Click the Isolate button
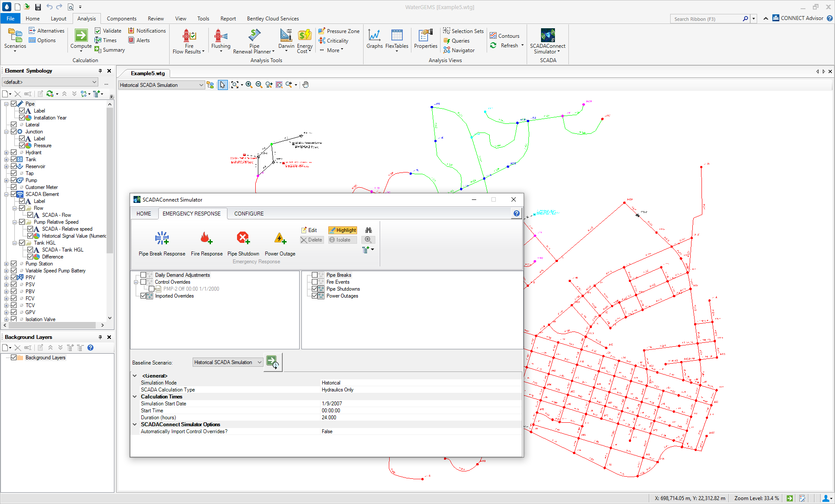Screen dimensions: 835x504 (343, 239)
